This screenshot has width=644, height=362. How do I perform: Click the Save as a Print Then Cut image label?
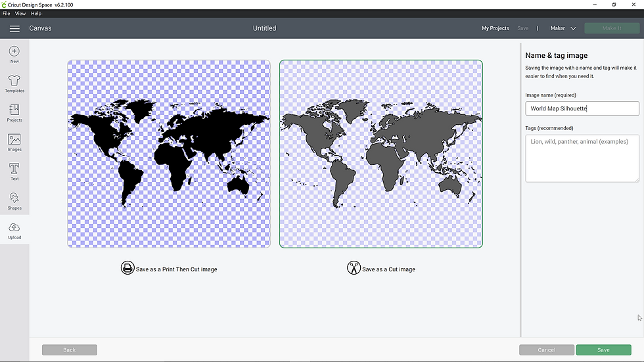pyautogui.click(x=177, y=269)
